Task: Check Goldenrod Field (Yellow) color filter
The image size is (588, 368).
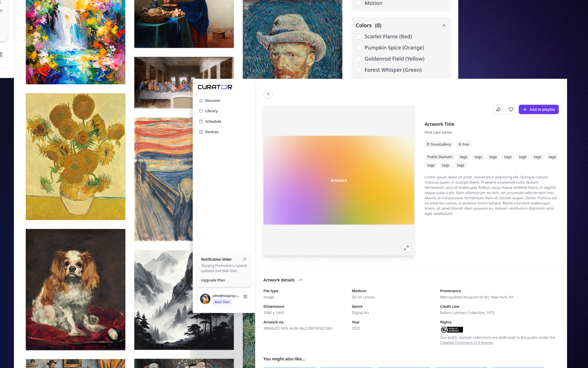Action: (x=359, y=59)
